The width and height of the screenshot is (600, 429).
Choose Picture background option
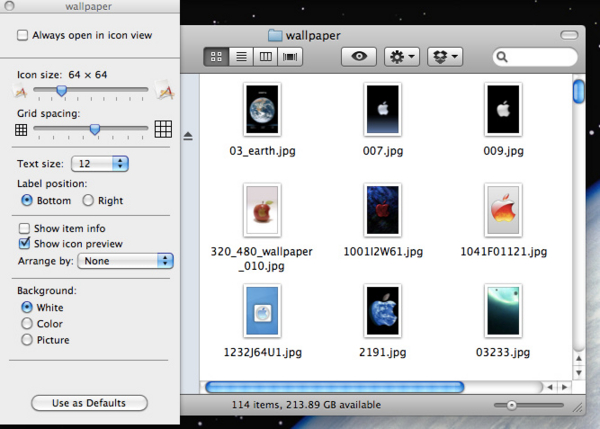pos(27,339)
